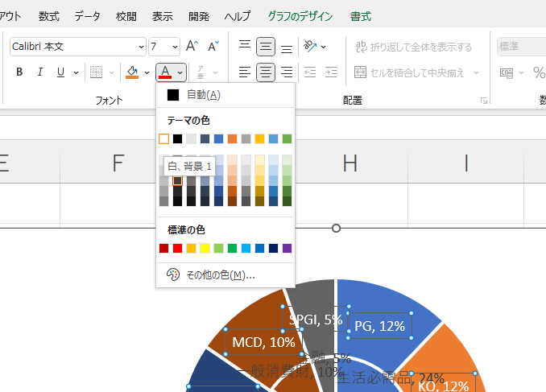546x392 pixels.
Task: Apply underline formatting
Action: [x=60, y=72]
